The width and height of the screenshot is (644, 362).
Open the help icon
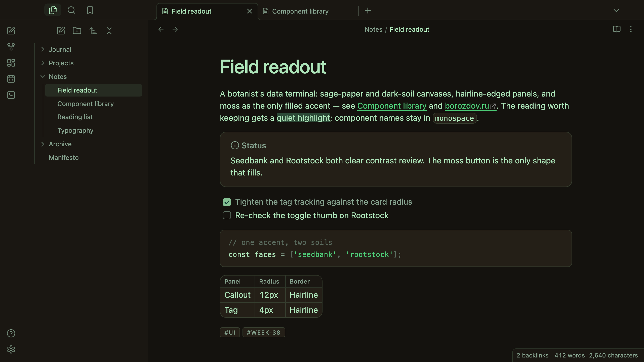click(x=11, y=333)
